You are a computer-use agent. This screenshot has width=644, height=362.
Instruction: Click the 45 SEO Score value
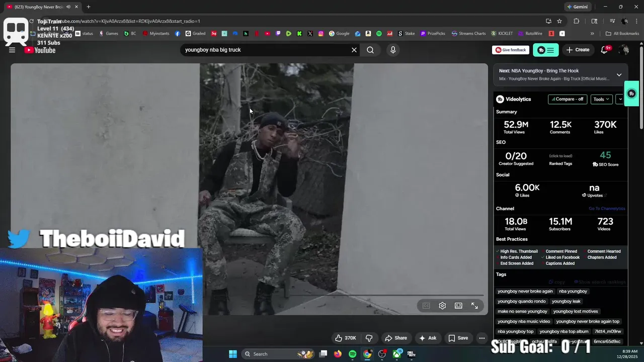(605, 155)
